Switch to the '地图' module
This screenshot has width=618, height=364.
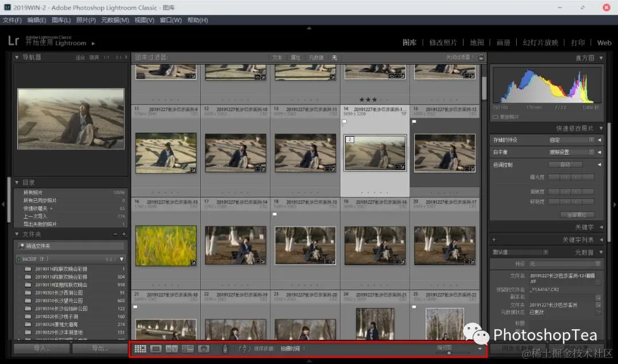coord(477,42)
